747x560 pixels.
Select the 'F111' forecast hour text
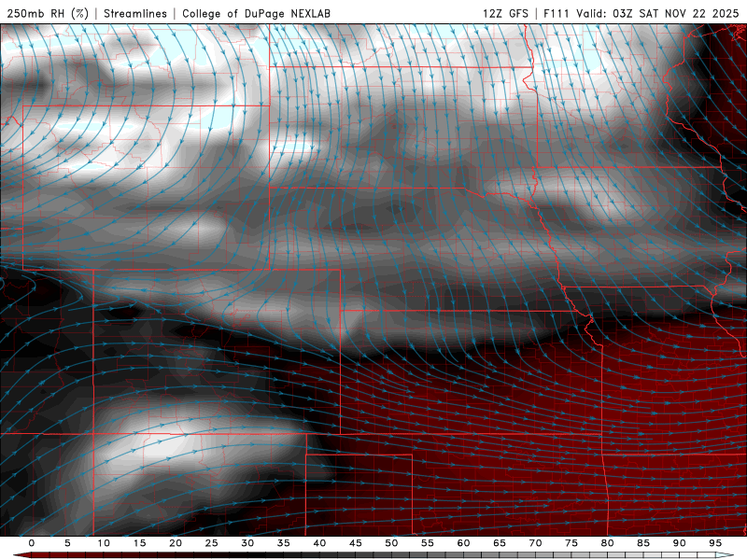point(557,13)
